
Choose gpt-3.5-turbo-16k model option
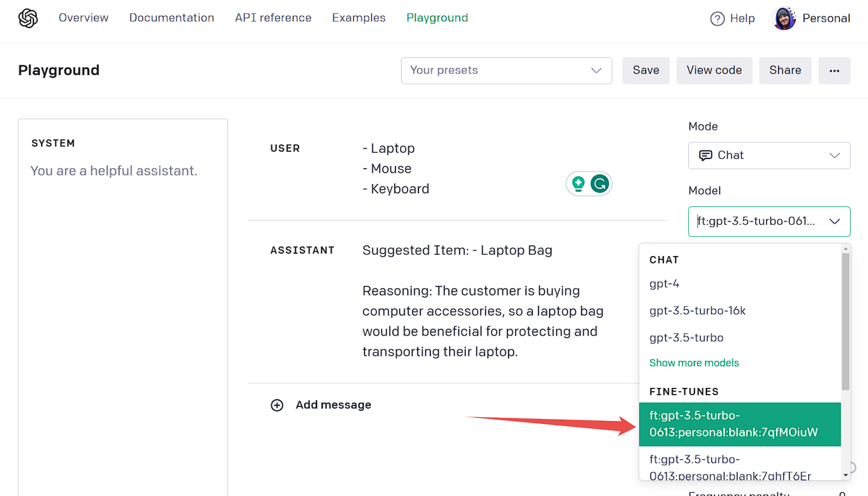coord(697,311)
